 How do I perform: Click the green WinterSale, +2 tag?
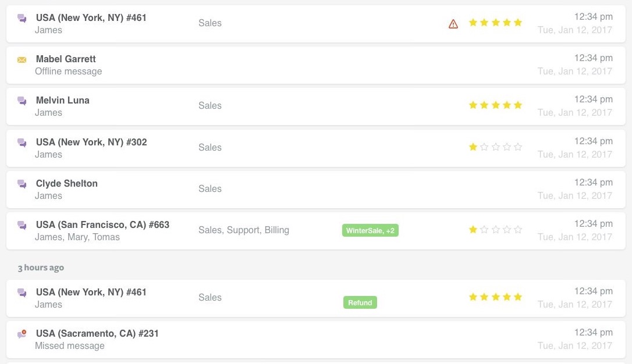click(370, 231)
